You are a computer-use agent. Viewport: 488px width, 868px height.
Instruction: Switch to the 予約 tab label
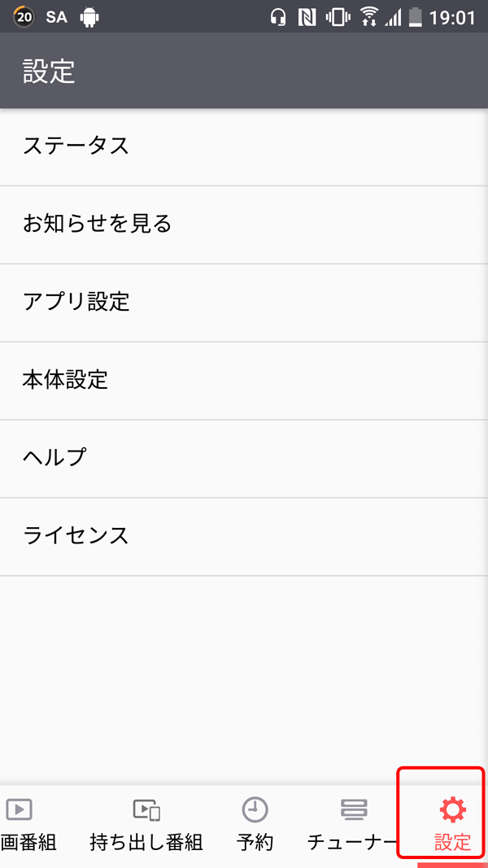[255, 843]
